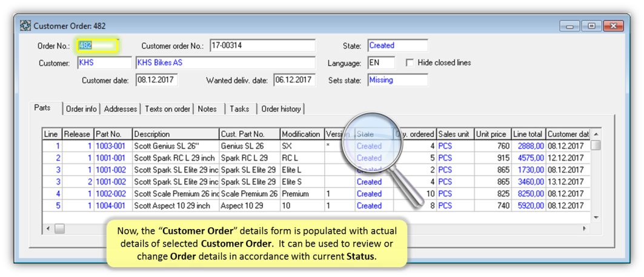
Task: Click line total 2888,00
Action: tap(528, 146)
